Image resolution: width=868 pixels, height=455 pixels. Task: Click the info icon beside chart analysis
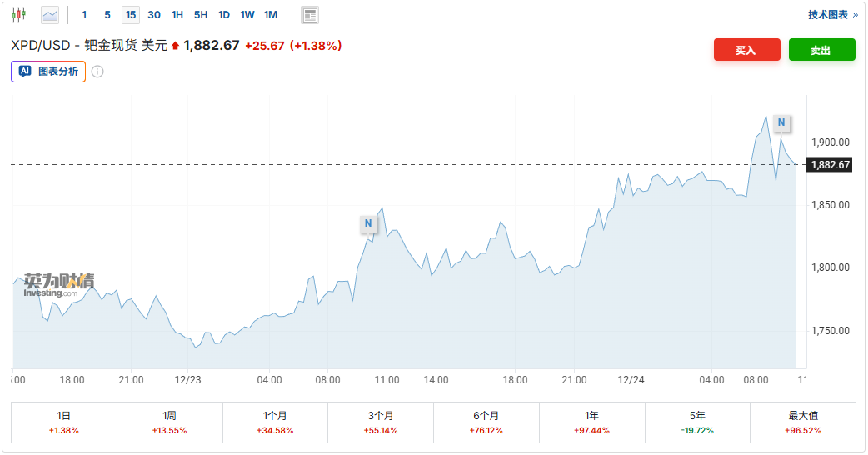97,72
